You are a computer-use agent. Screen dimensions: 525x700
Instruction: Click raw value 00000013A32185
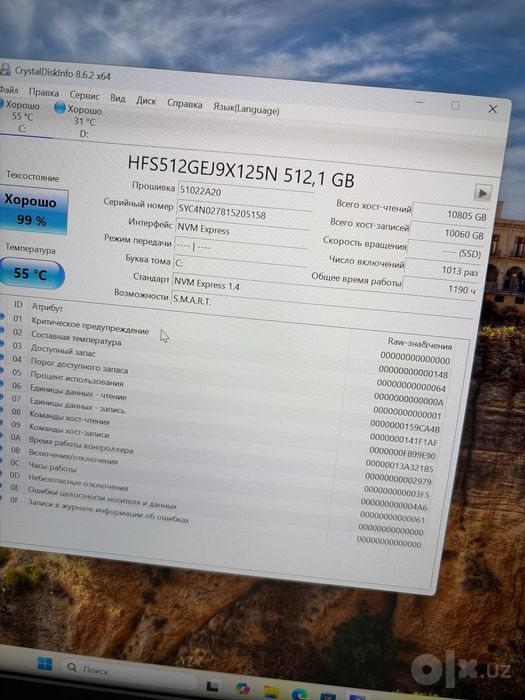[400, 467]
